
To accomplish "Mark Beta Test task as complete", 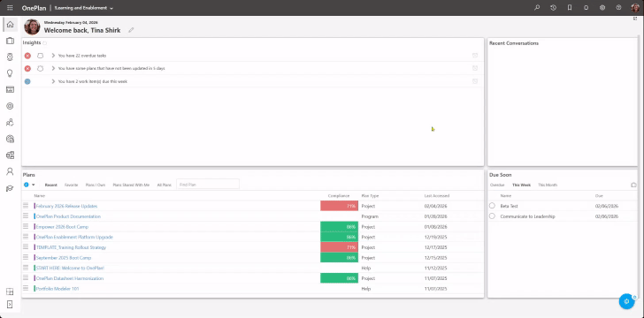I will coord(492,206).
